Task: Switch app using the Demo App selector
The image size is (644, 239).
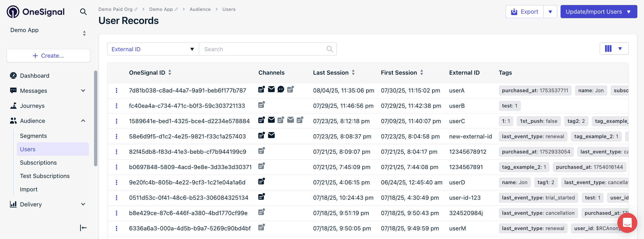Action: 48,33
